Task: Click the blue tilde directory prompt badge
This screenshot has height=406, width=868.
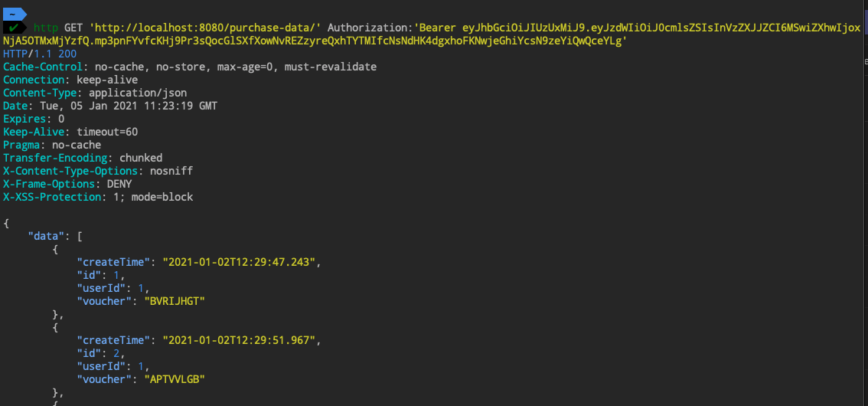Action: click(14, 14)
